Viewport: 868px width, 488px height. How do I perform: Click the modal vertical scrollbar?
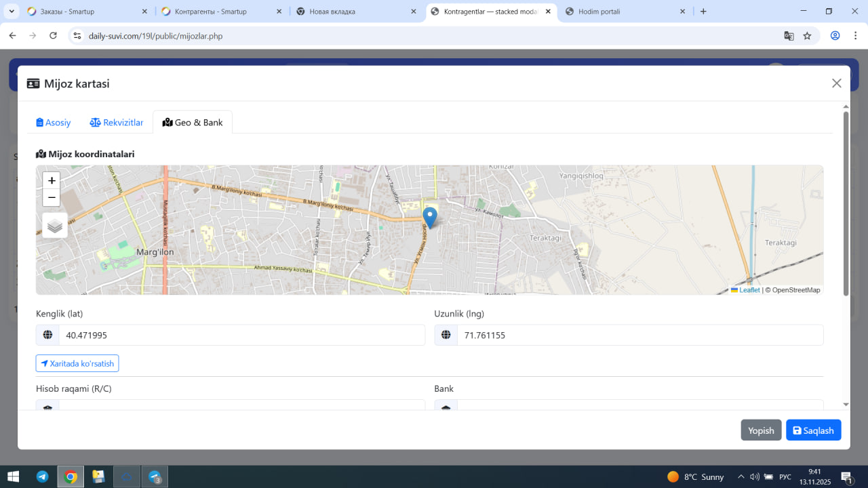pyautogui.click(x=846, y=203)
